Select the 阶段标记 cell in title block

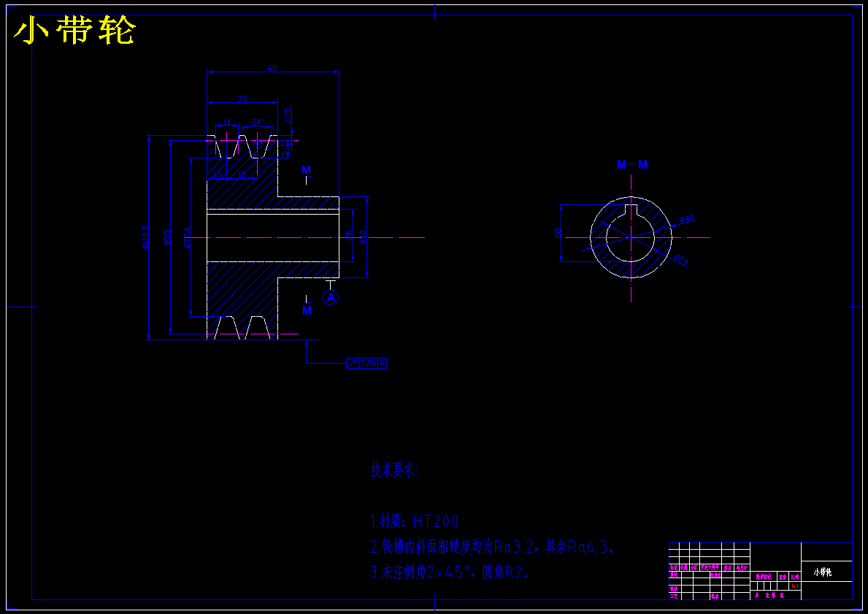[764, 577]
